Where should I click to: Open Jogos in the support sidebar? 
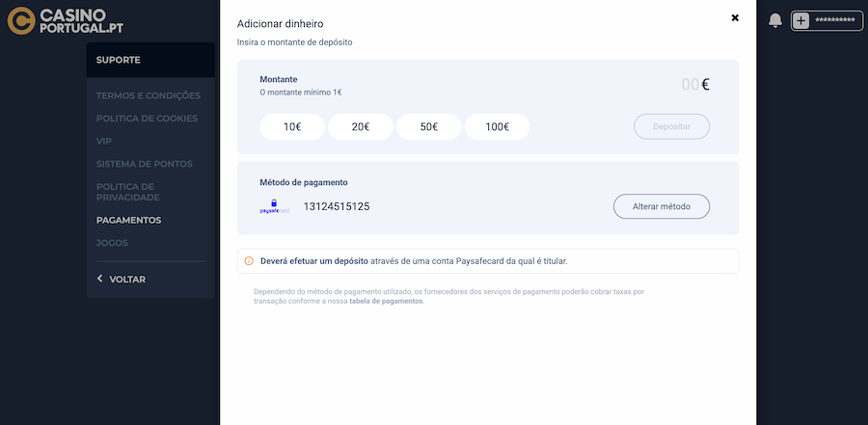tap(112, 243)
